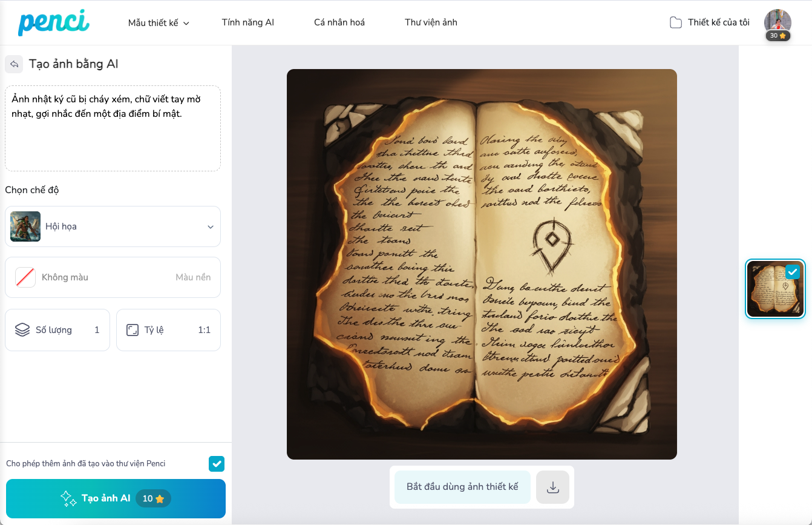Viewport: 812px width, 525px height.
Task: Open the Tính năng AI menu
Action: 248,22
